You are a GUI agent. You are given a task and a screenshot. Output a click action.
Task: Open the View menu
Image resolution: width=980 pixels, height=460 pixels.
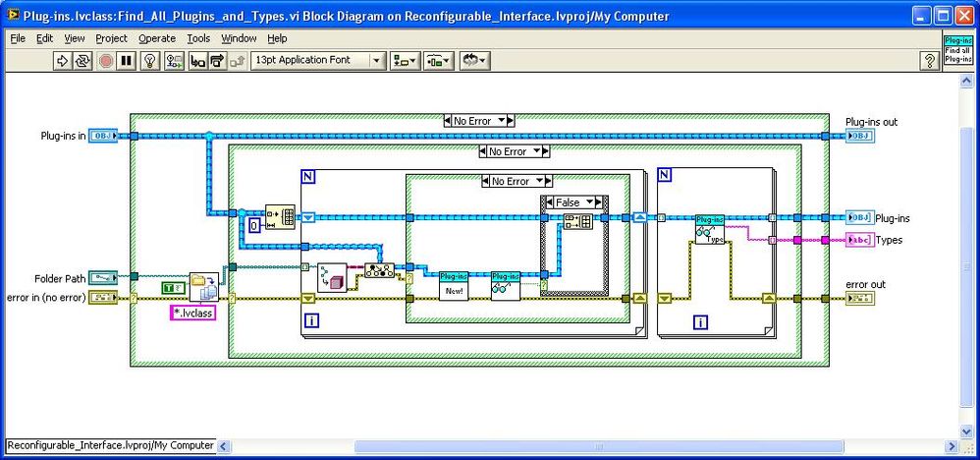(75, 38)
